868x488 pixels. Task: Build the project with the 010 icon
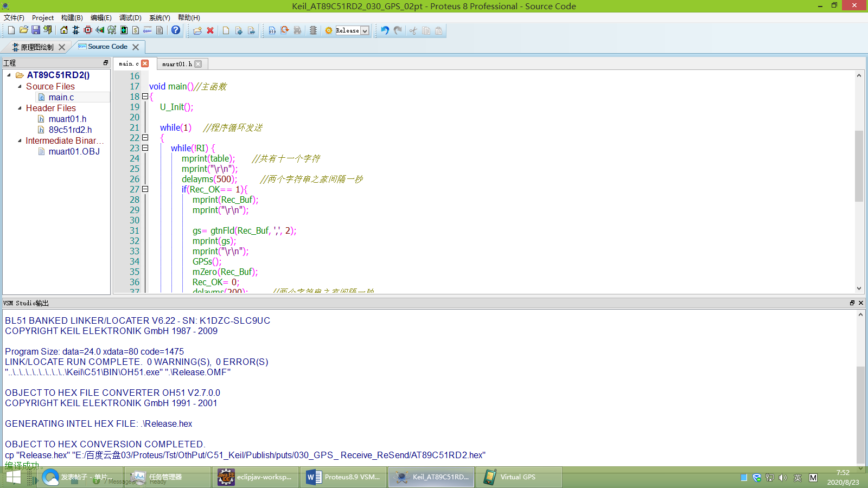click(x=272, y=30)
